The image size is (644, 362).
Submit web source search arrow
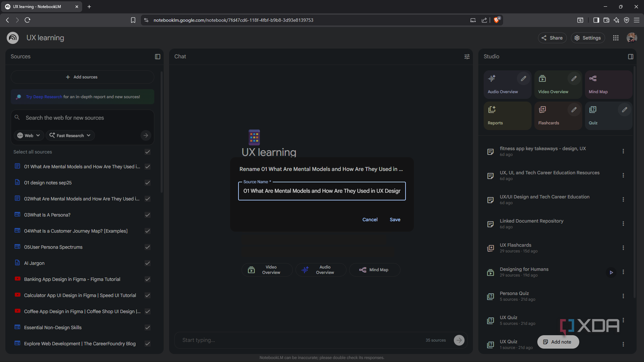pyautogui.click(x=146, y=135)
